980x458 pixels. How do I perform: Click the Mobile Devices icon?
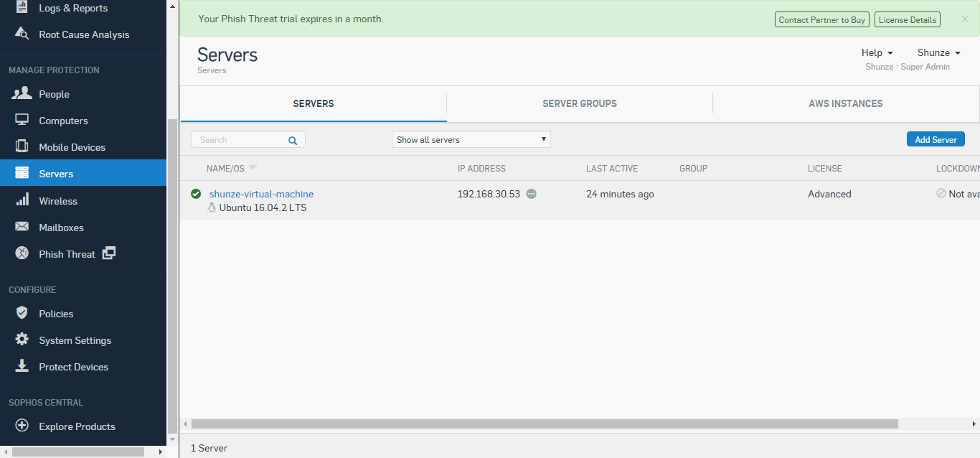click(x=22, y=146)
